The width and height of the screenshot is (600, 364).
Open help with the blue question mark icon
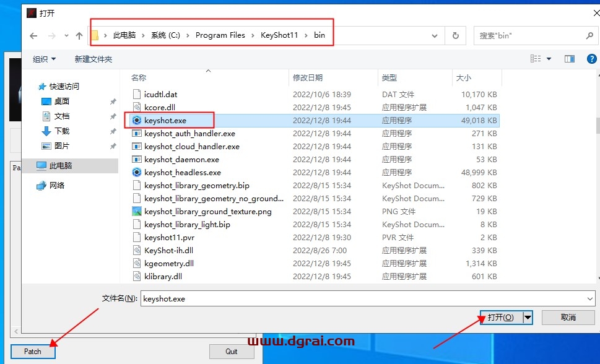[x=591, y=59]
